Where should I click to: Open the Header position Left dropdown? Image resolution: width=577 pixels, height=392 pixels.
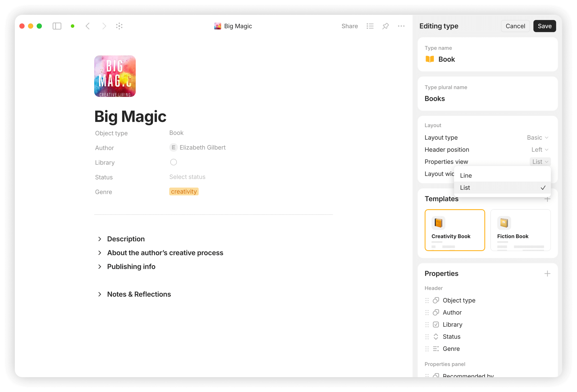pyautogui.click(x=540, y=150)
